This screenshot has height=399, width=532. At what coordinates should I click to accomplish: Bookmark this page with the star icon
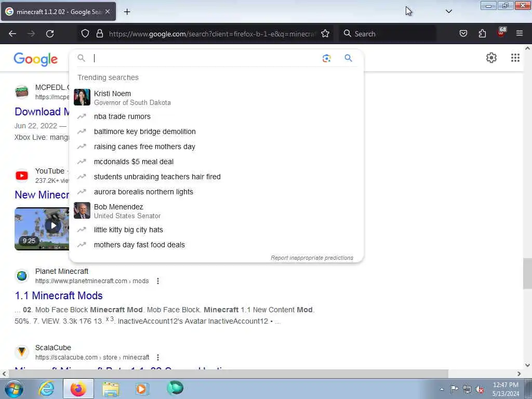(325, 34)
